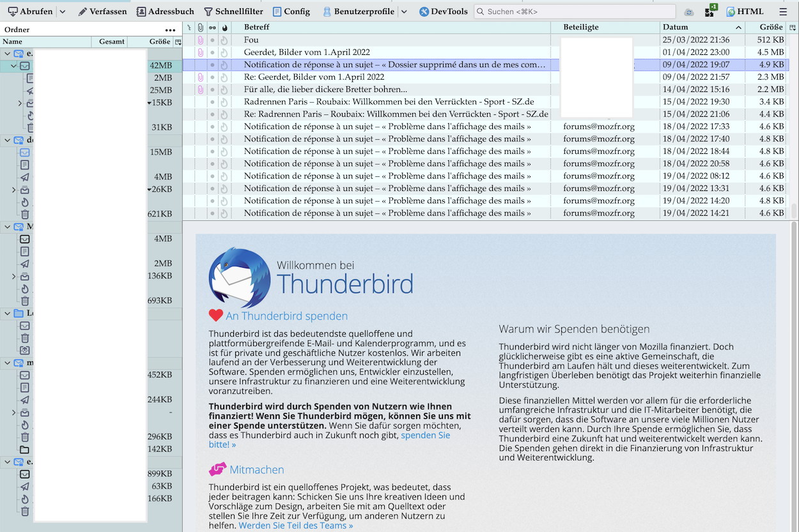Open the Ordner pane options (three dots)
This screenshot has height=532, width=799.
click(170, 30)
